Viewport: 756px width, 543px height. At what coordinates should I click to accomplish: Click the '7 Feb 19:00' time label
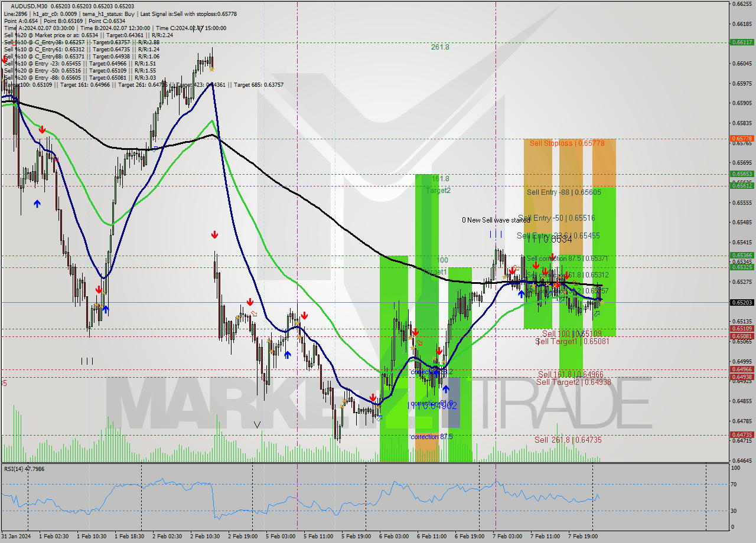click(584, 537)
